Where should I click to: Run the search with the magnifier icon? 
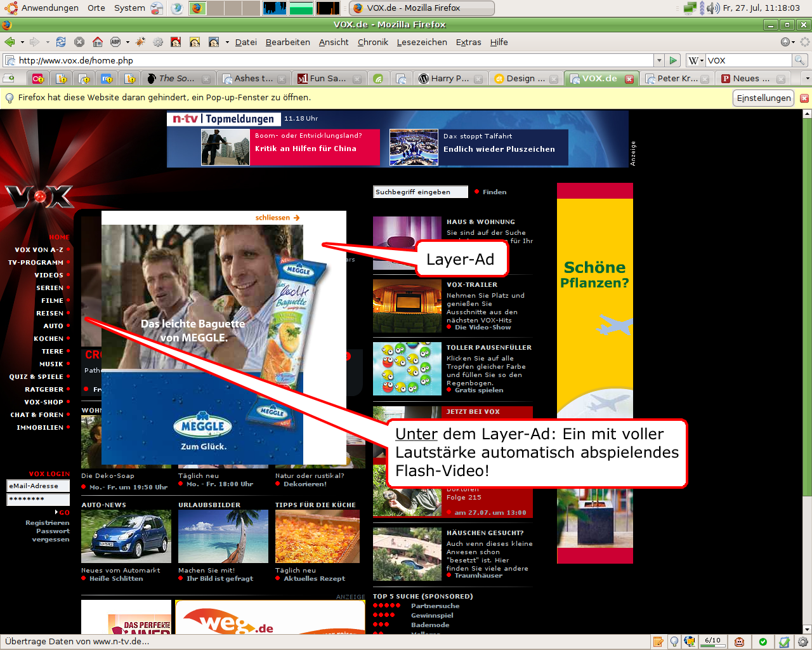800,60
